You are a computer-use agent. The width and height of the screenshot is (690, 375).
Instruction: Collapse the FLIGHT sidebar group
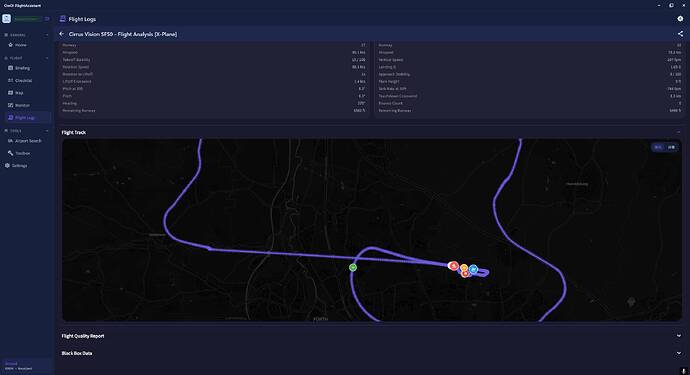coord(47,58)
